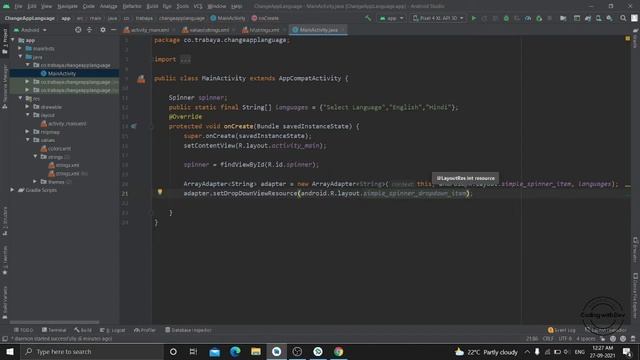The width and height of the screenshot is (640, 360).
Task: Open the VCS menu
Action: 198,6
